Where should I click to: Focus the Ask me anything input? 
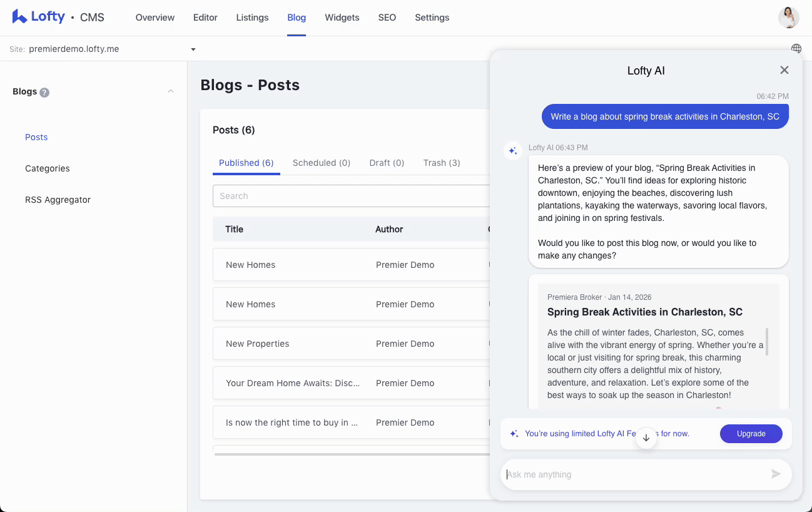(x=635, y=474)
